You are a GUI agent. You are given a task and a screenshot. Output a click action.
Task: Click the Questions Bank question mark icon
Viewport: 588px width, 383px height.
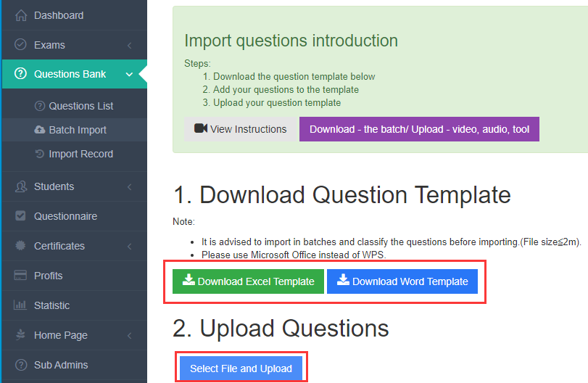[x=20, y=73]
